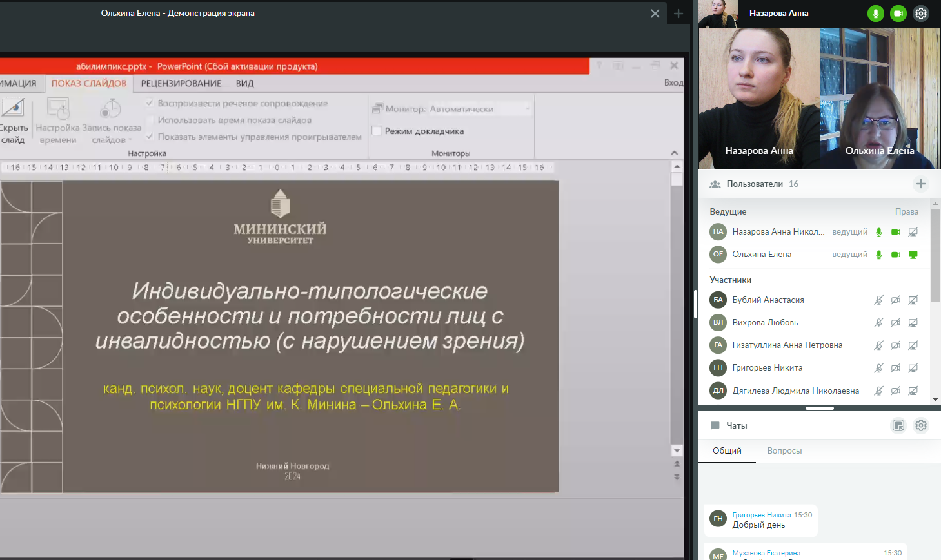
Task: Collapse the PowerPoint ribbon with the chevron
Action: click(x=674, y=153)
